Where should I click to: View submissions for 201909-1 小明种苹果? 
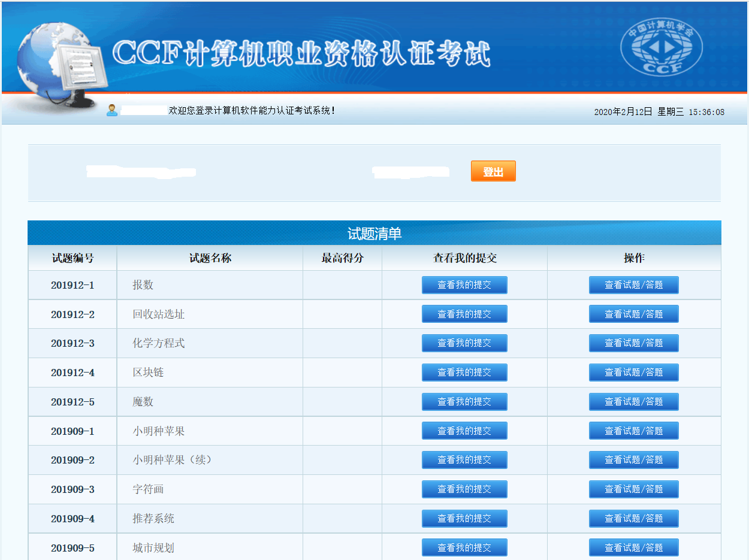(464, 430)
